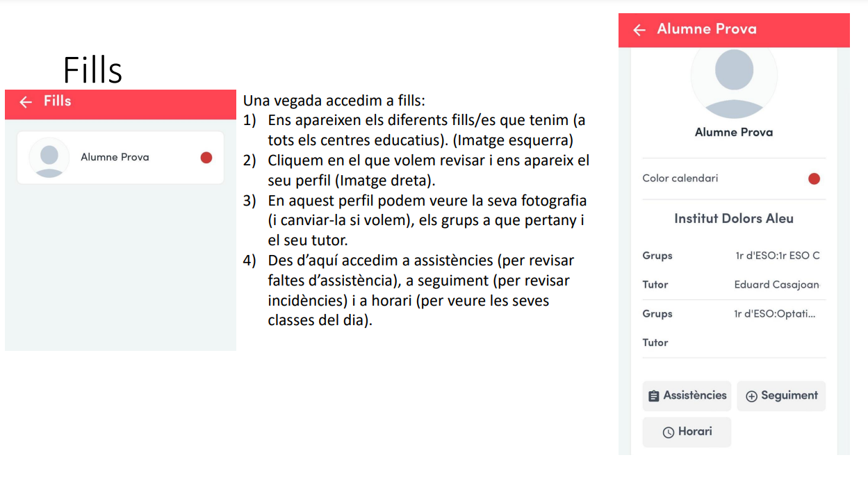This screenshot has height=478, width=868.
Task: Click the Alumne Prova name below the profile photo
Action: [x=734, y=132]
